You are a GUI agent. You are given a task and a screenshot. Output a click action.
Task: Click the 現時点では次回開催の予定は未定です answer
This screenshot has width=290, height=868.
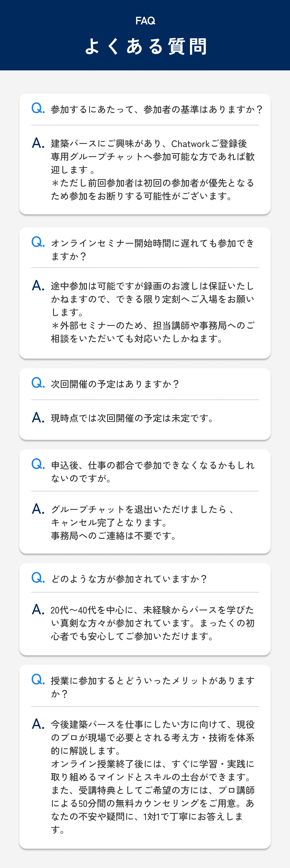[x=132, y=418]
